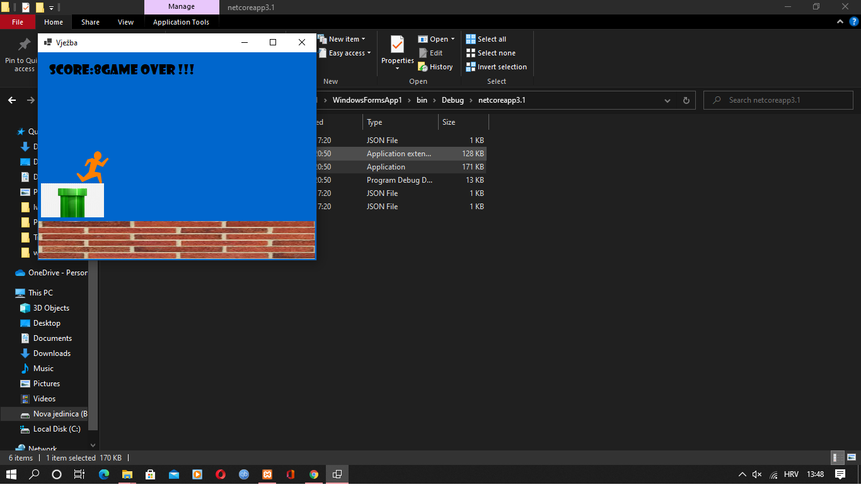Open the History option in the ribbon

point(436,67)
